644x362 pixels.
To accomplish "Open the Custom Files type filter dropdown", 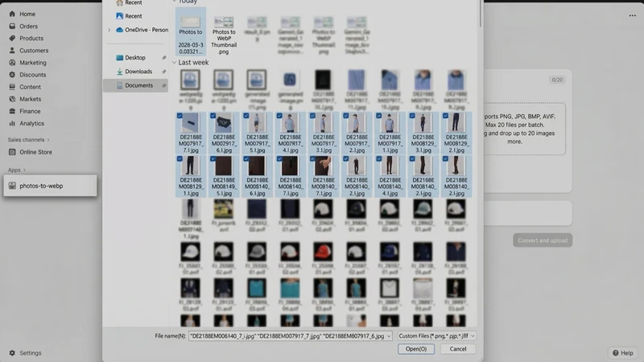I will tap(436, 336).
